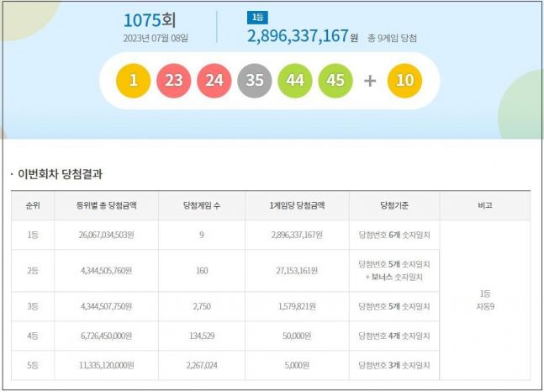Click the 2등 rank cell
The image size is (544, 392).
coord(33,271)
